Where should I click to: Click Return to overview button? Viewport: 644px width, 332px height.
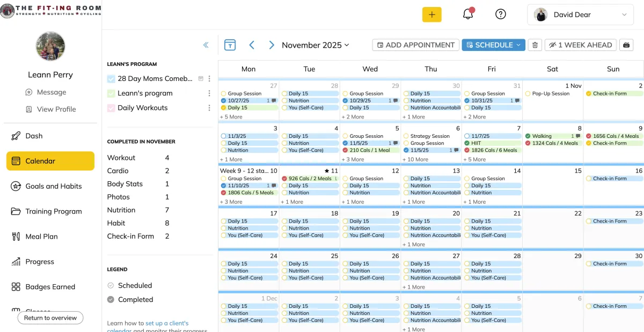[50, 318]
